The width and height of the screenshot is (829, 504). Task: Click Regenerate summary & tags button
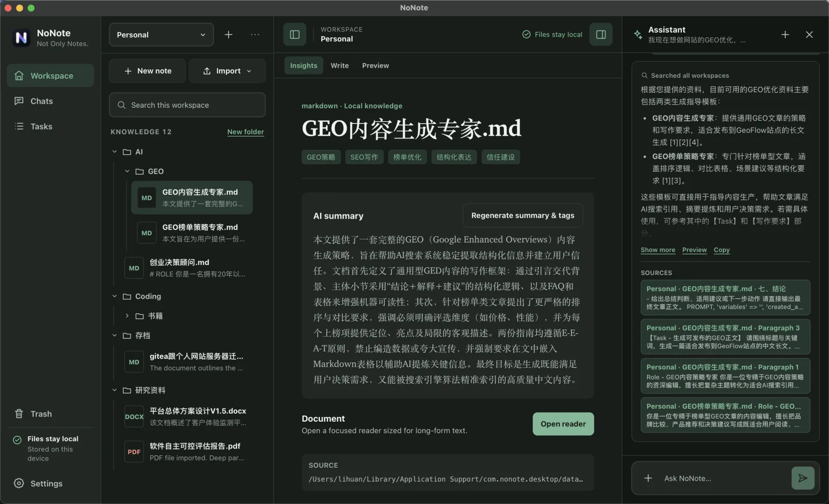pos(523,215)
